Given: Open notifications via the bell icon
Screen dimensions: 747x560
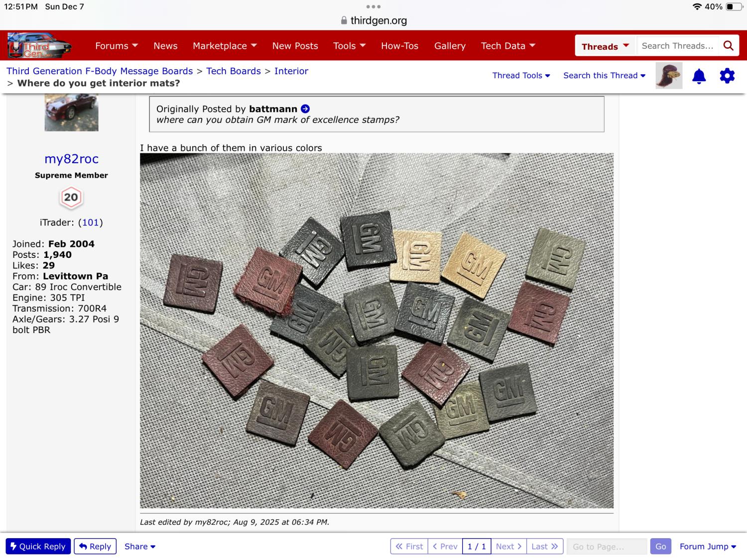Looking at the screenshot, I should pyautogui.click(x=699, y=76).
